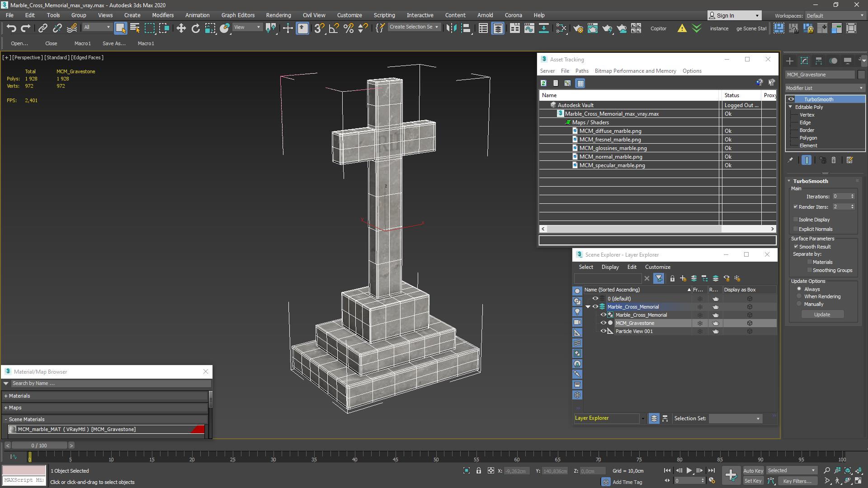
Task: Click the TurboSmooth modifier in stack
Action: (x=820, y=99)
